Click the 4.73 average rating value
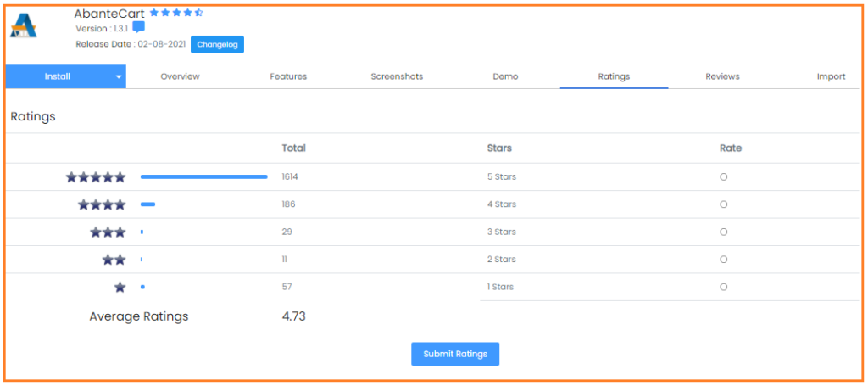 [294, 316]
